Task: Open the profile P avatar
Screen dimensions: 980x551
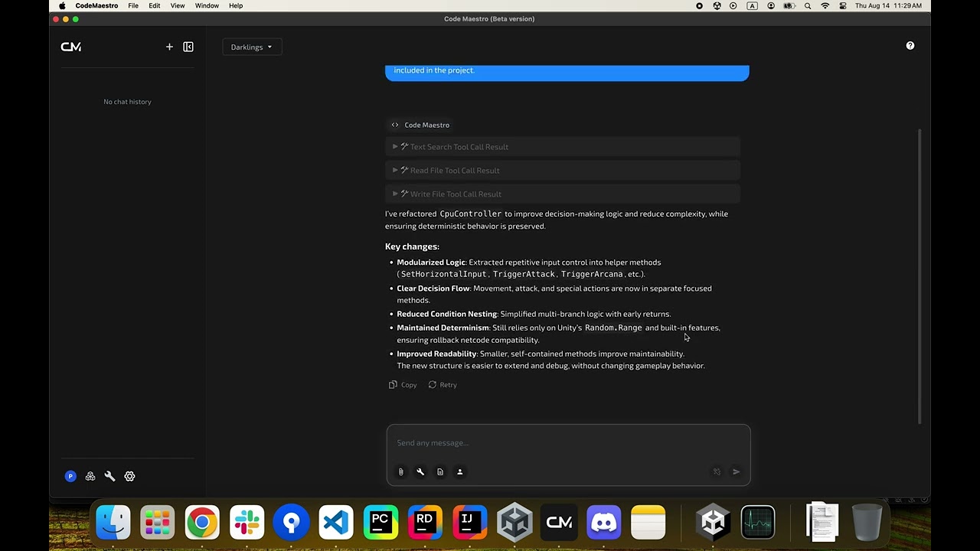Action: point(70,476)
